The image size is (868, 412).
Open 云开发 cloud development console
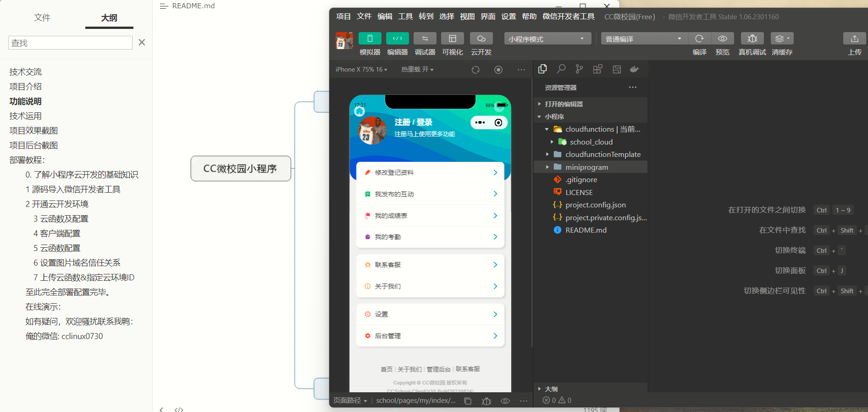pos(481,39)
